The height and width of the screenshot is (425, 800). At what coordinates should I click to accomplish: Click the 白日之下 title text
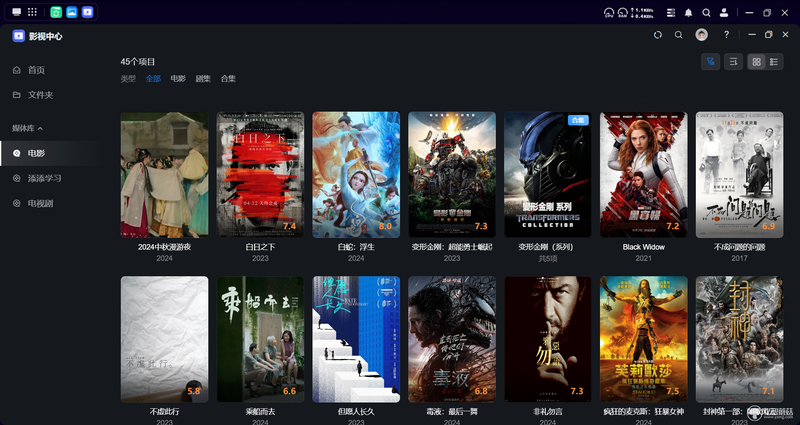point(260,247)
